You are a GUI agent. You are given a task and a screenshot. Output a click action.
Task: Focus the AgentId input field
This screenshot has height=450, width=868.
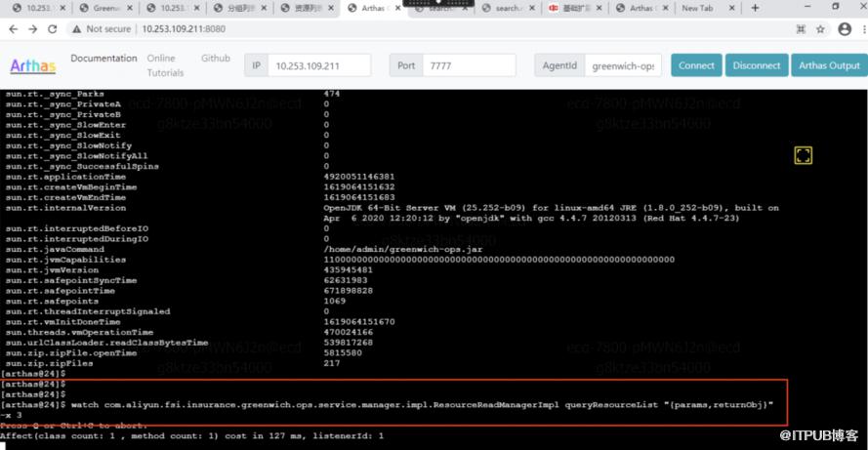(623, 65)
